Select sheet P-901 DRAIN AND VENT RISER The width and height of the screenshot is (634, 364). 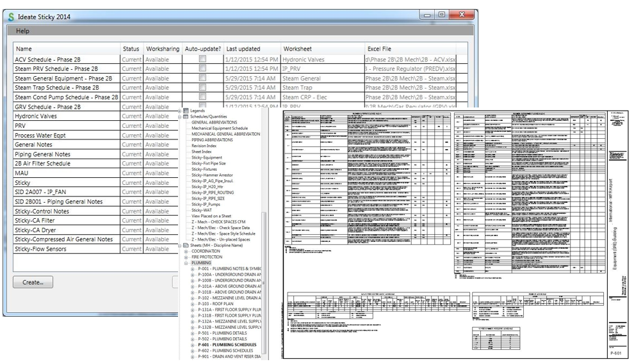229,357
